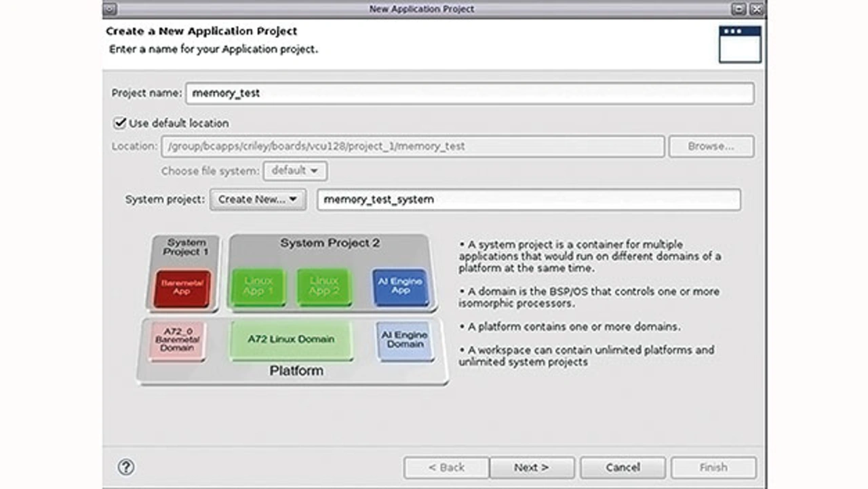Viewport: 868px width, 489px height.
Task: Click the Cancel button
Action: coord(623,467)
